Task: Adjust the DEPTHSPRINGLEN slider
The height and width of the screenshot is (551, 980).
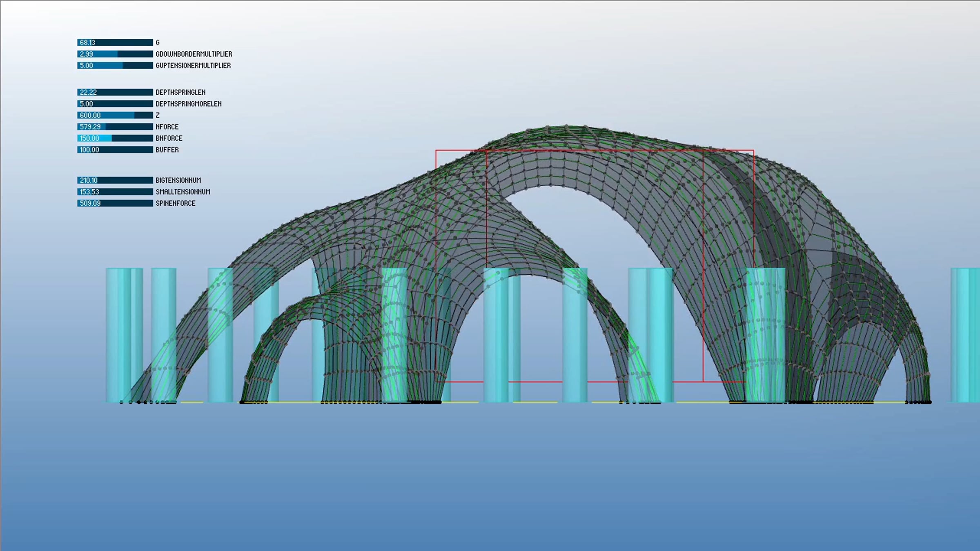Action: (x=115, y=92)
